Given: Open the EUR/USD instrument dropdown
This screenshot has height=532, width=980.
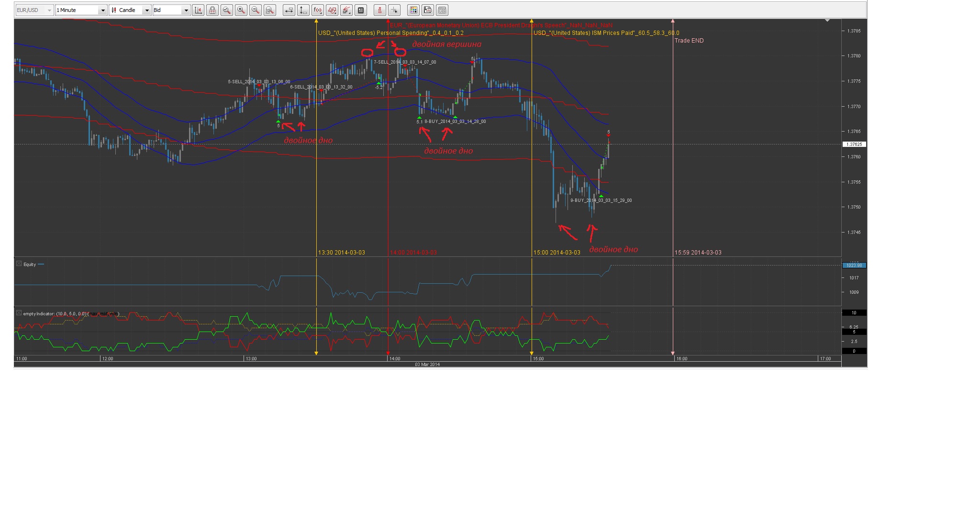Looking at the screenshot, I should 34,10.
